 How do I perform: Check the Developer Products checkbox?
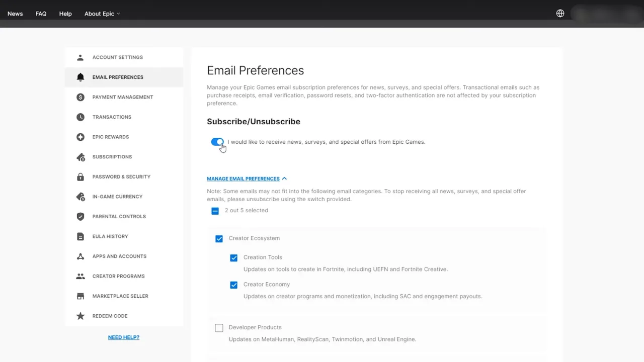tap(219, 328)
